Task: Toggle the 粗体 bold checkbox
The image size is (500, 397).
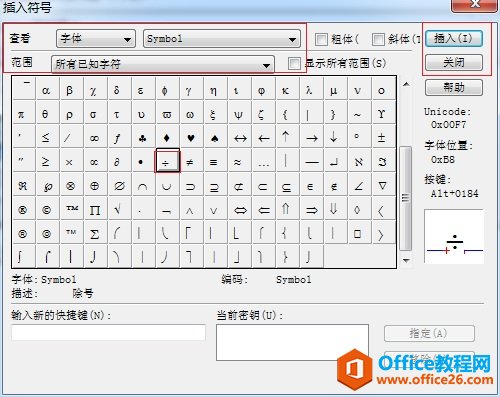Action: pyautogui.click(x=321, y=39)
